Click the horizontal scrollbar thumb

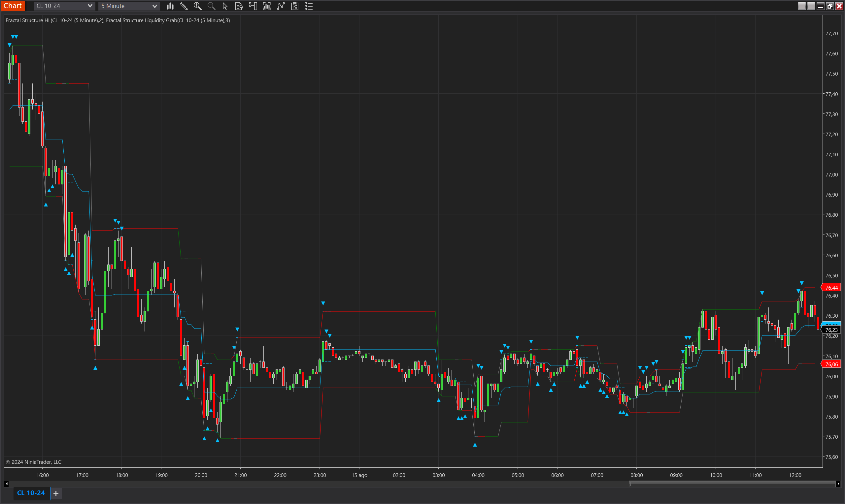tap(732, 484)
